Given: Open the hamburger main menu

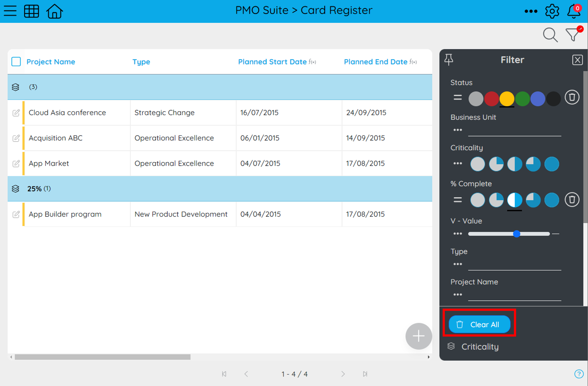Looking at the screenshot, I should click(x=10, y=11).
